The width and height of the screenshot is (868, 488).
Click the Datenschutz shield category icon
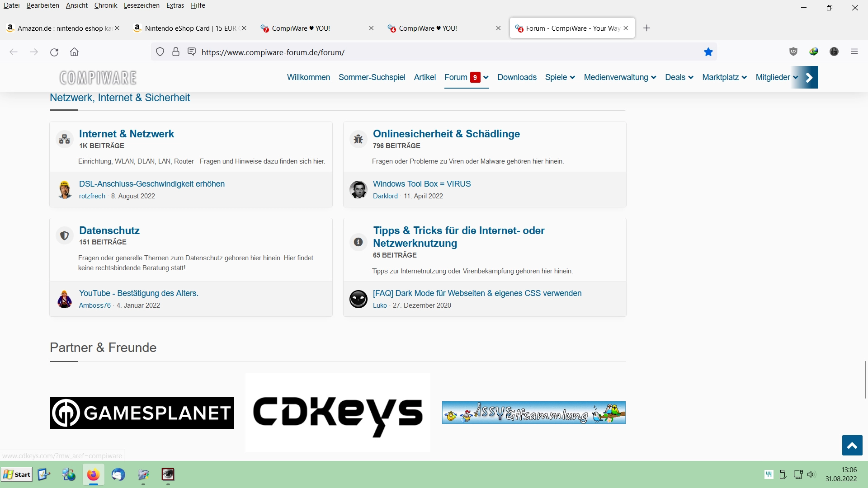pos(65,235)
